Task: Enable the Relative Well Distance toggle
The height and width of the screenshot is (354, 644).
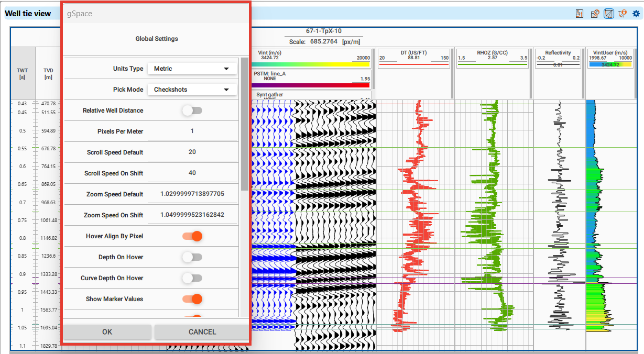Action: coord(192,110)
